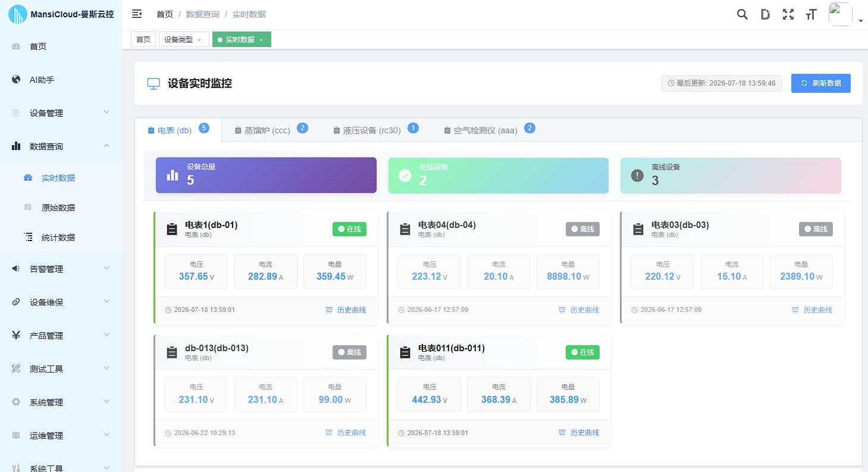
Task: Select 实时数据 submenu item
Action: (x=61, y=178)
